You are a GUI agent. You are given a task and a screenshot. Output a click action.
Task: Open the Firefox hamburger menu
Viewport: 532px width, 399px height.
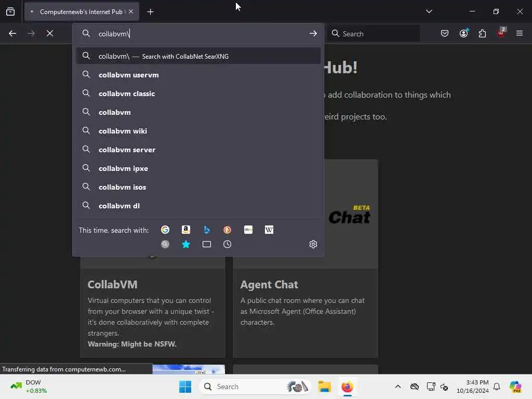coord(520,33)
